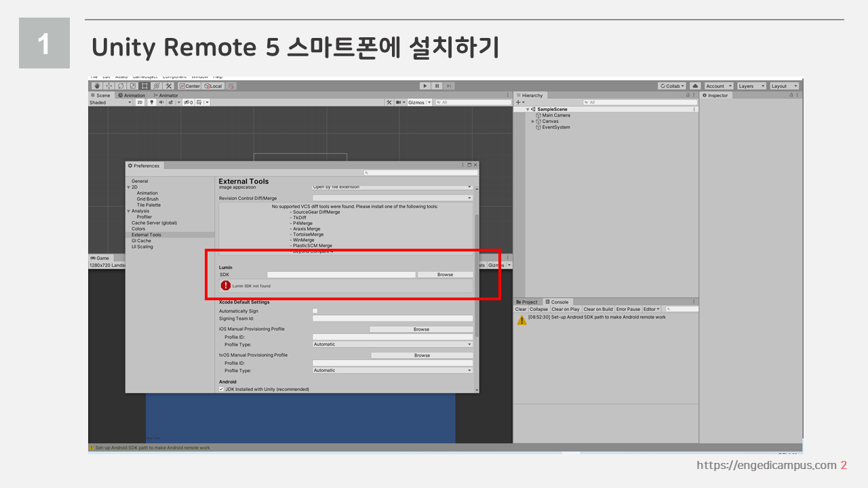Open the Layers dropdown
This screenshot has width=868, height=488.
pos(751,86)
